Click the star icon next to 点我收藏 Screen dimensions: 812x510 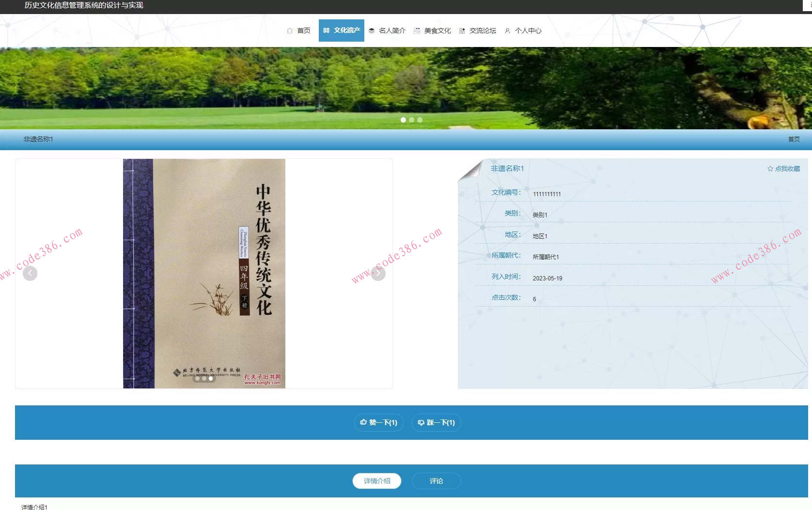(x=770, y=169)
